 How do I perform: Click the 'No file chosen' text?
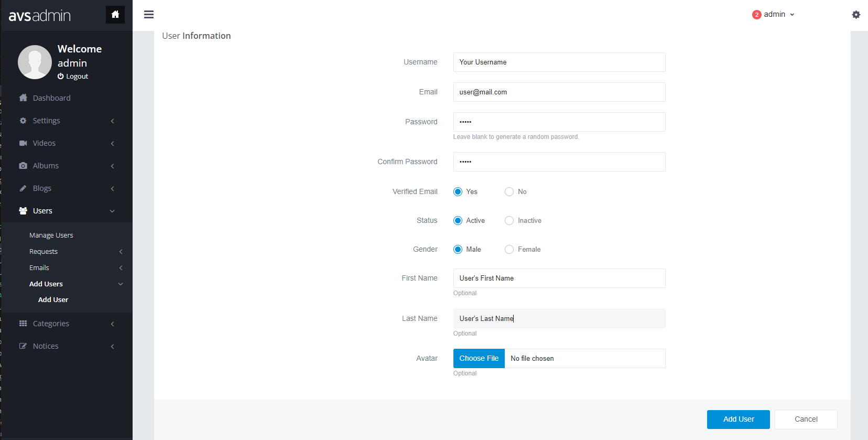tap(532, 359)
